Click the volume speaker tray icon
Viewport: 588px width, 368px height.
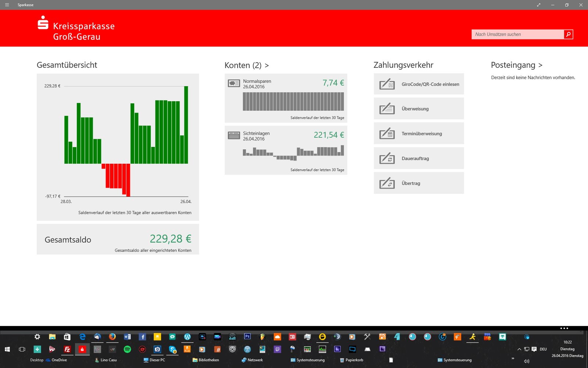[527, 361]
